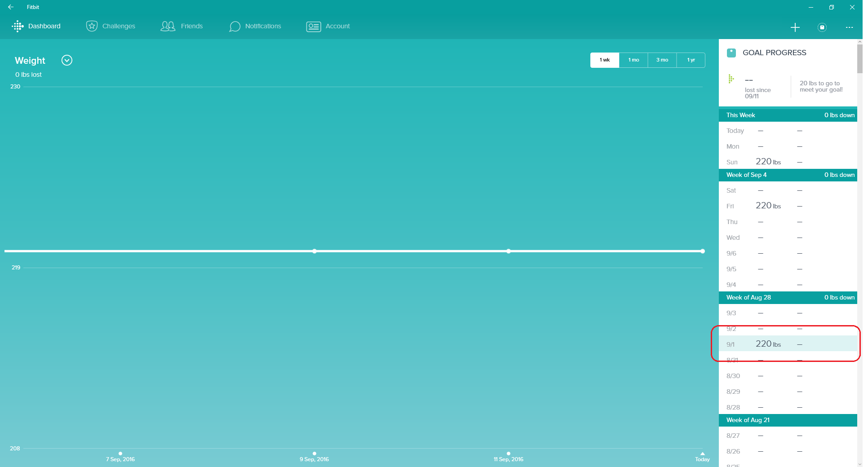Click the 11 Sep data point on graph

click(x=508, y=251)
